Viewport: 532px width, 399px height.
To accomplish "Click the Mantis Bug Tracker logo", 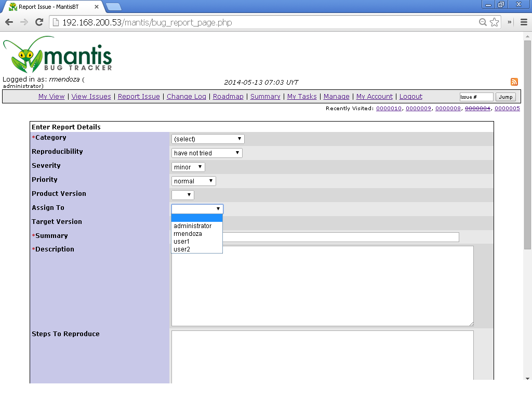I will pos(58,55).
